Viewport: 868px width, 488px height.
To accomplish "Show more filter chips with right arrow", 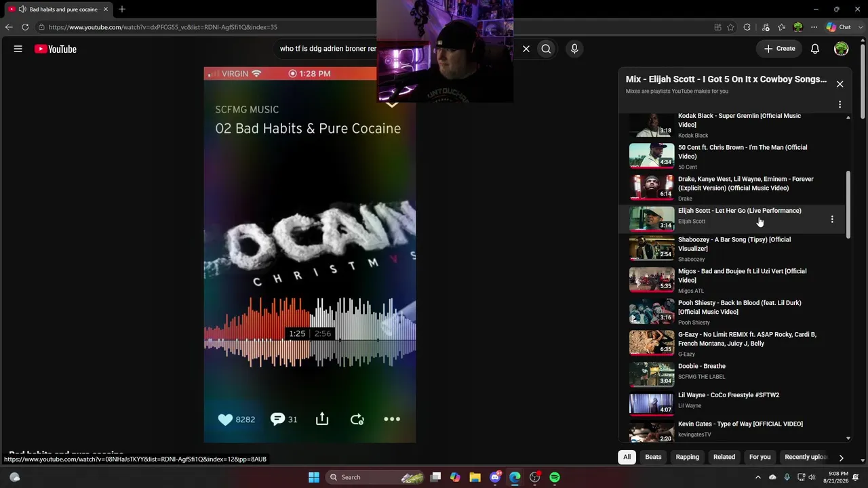I will pyautogui.click(x=841, y=457).
